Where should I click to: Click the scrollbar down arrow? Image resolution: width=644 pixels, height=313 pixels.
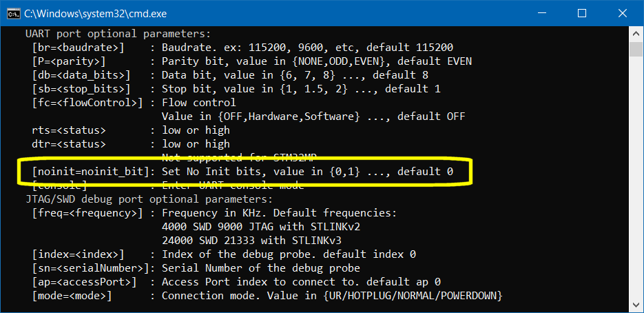pyautogui.click(x=636, y=303)
